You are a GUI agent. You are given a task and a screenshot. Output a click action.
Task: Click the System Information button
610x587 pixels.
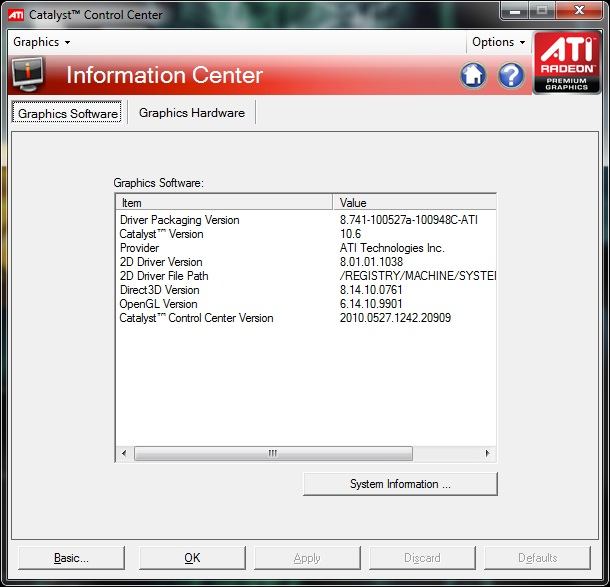pyautogui.click(x=400, y=484)
